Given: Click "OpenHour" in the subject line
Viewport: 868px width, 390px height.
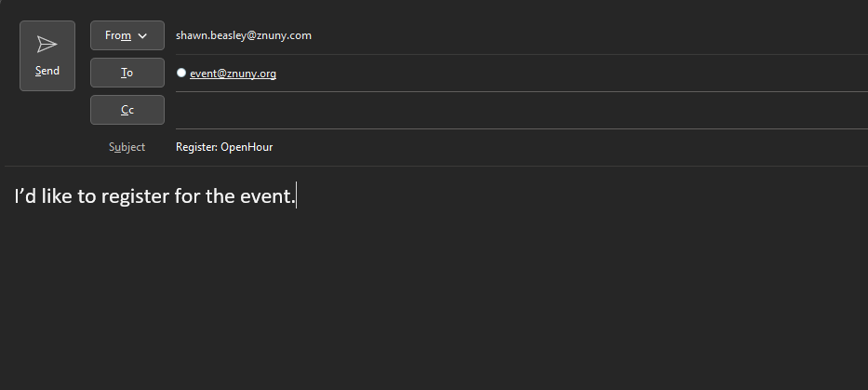Looking at the screenshot, I should click(x=247, y=147).
